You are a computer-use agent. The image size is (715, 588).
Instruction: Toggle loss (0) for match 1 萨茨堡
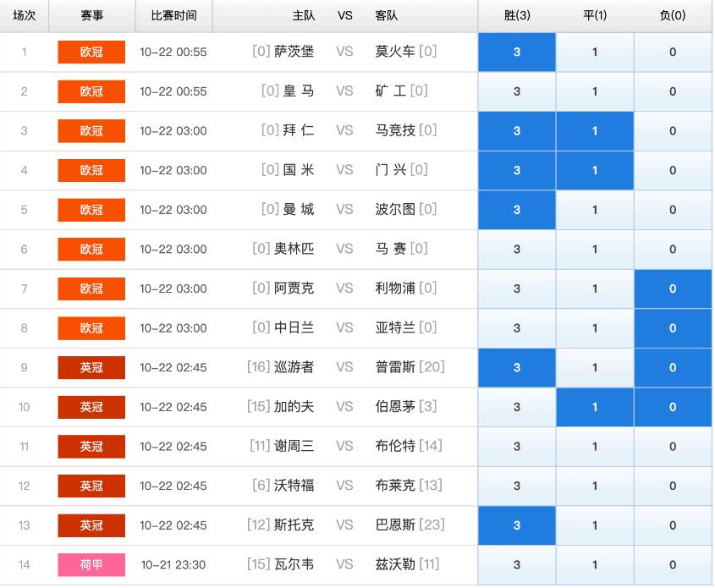click(x=673, y=52)
